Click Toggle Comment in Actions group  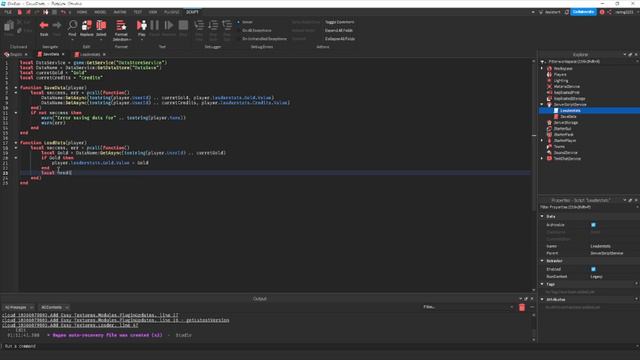(340, 22)
